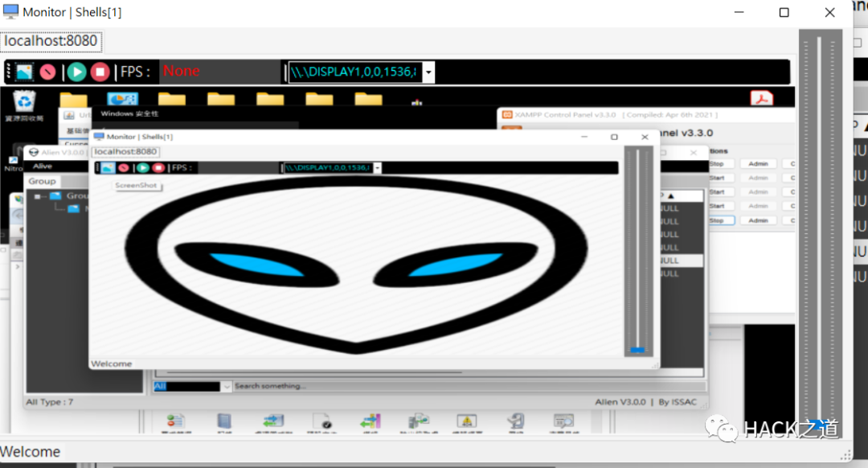Click the server computers icon in the bottom remote toolbar
868x468 pixels.
tap(419, 422)
